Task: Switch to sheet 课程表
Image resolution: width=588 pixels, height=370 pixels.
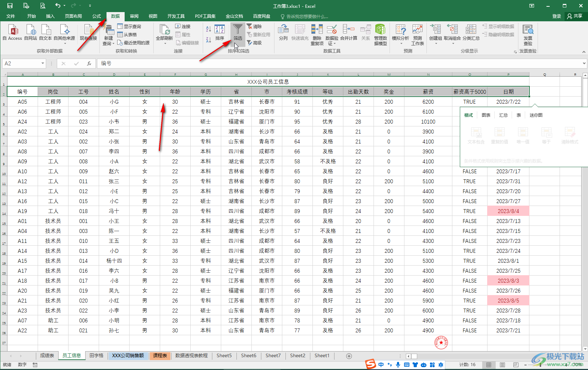Action: point(160,355)
